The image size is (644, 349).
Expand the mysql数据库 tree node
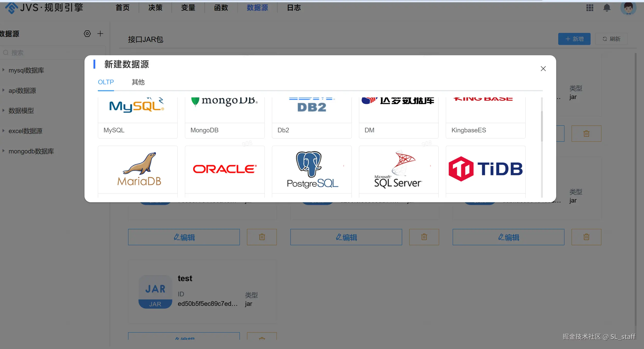[4, 70]
